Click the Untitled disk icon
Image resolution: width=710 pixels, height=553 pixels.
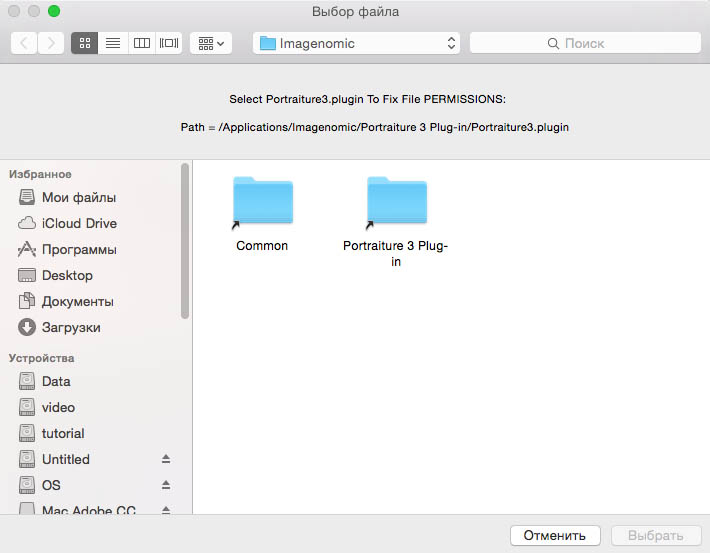27,459
